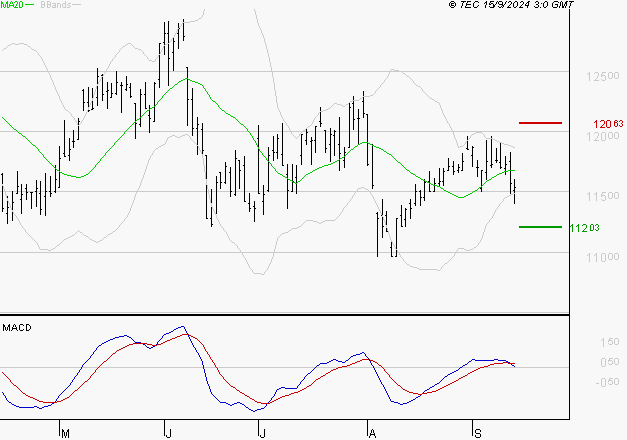Click the 115.00 price axis label

[x=602, y=196]
